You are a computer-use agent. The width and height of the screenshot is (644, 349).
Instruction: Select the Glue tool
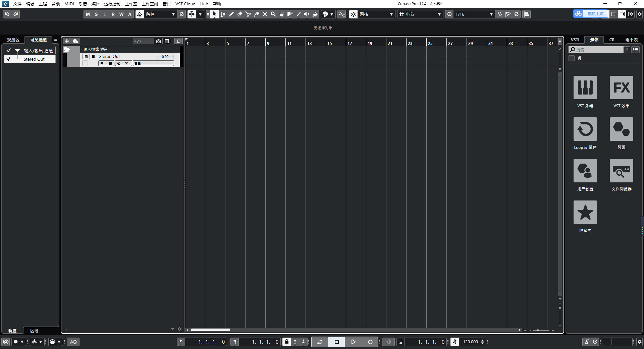257,14
